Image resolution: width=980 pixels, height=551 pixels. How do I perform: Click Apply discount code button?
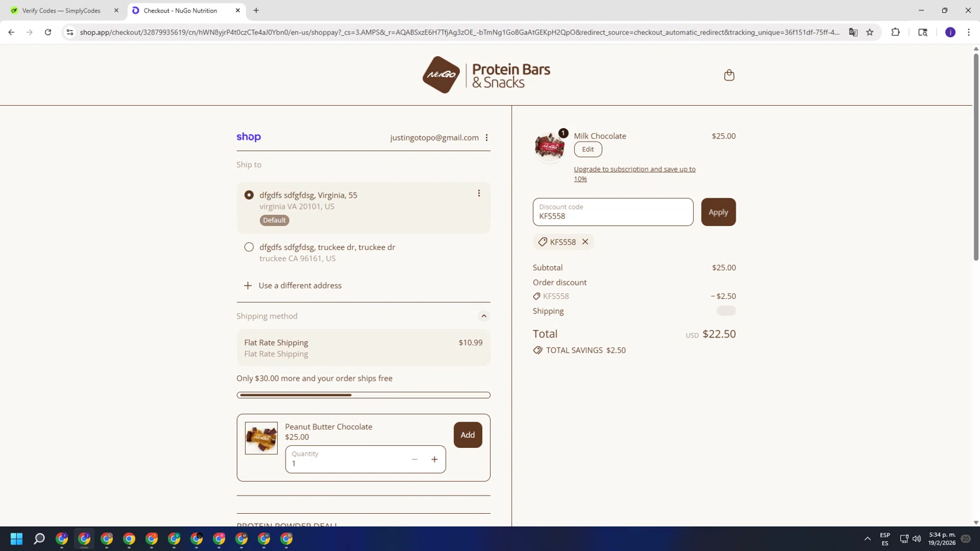click(719, 212)
